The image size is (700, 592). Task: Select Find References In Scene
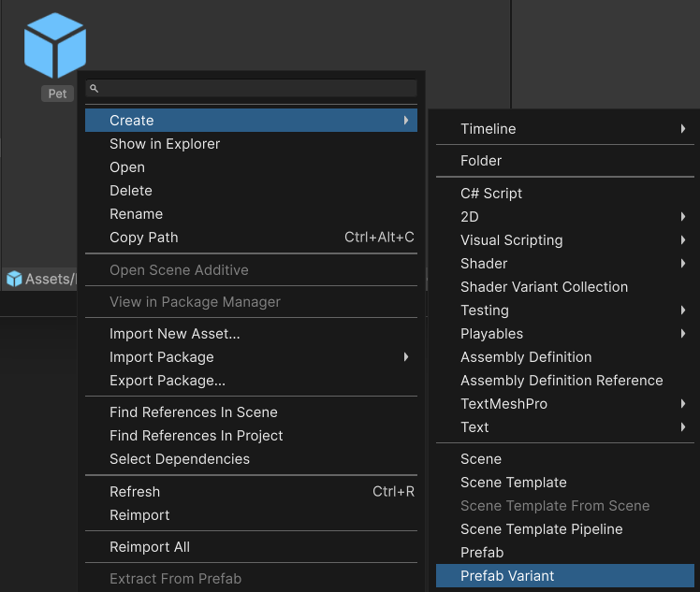[251, 412]
